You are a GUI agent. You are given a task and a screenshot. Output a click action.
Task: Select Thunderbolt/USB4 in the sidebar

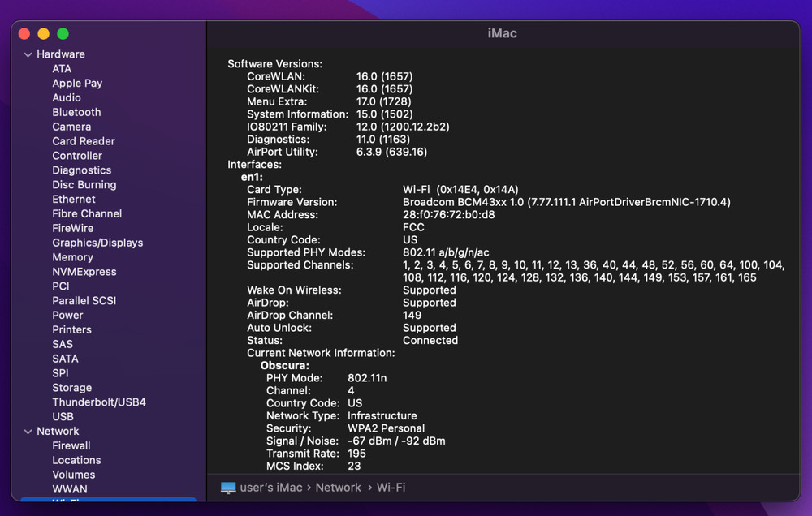[99, 402]
